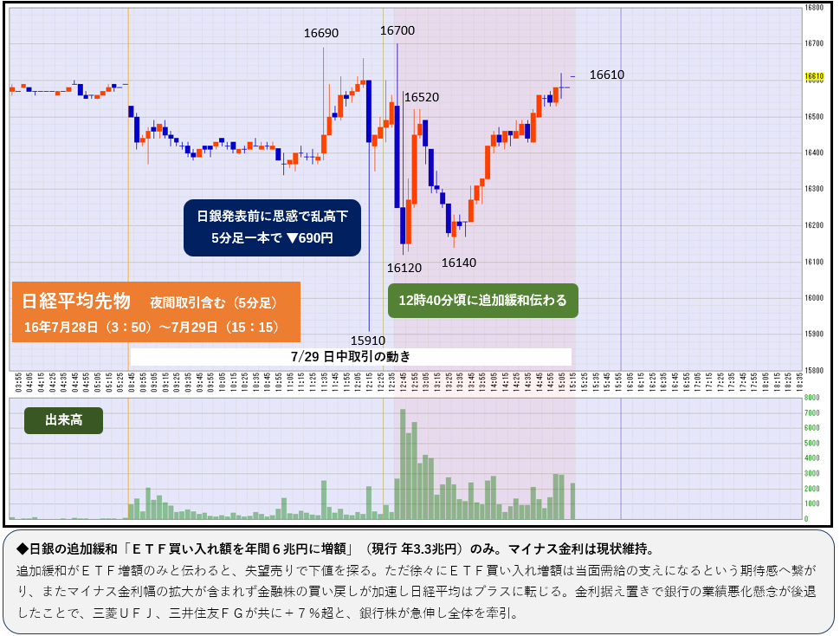Select the 16520 price annotation

coord(422,97)
